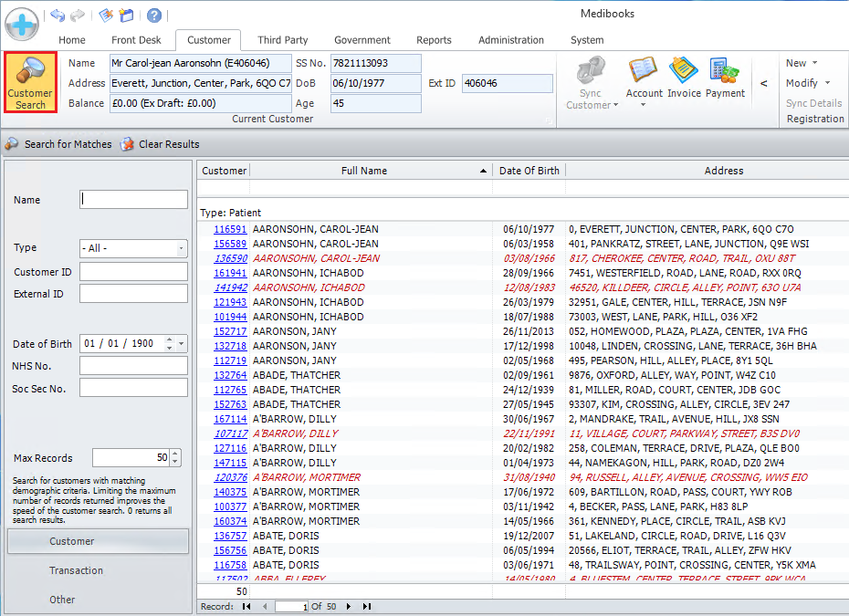
Task: Open the Invoice tool
Action: [x=684, y=77]
